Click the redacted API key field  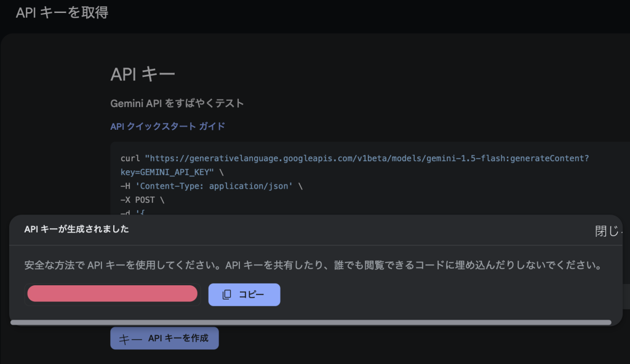112,294
